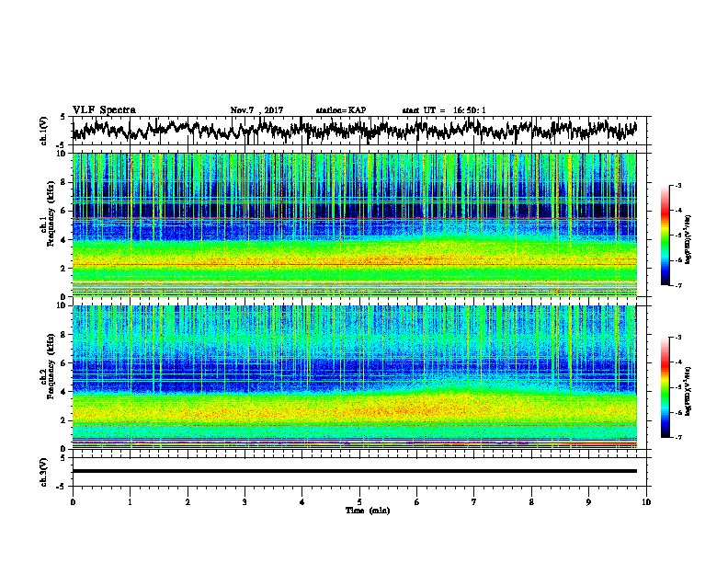Click the '8' kHz tick on ch.2 axis
Screen dimensions: 728x563
(x=64, y=335)
